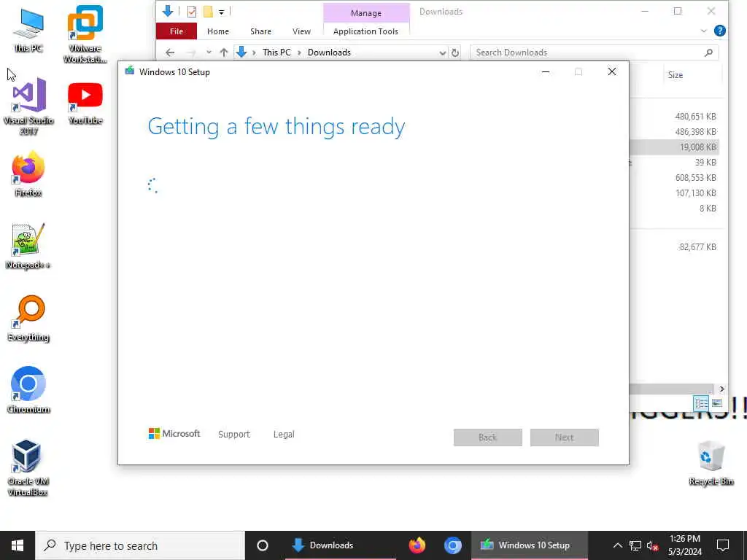Screen dimensions: 747x560
Task: Refresh the Downloads folder view
Action: [x=455, y=52]
